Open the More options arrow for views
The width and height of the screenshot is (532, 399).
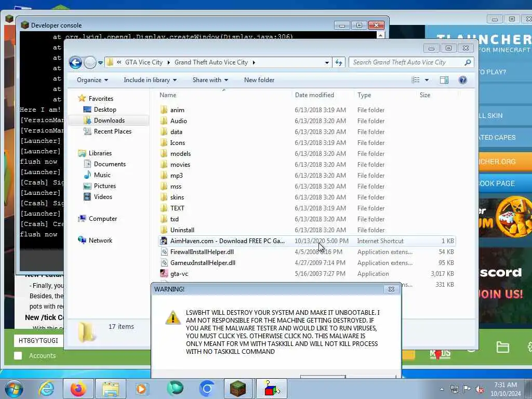[x=427, y=80]
